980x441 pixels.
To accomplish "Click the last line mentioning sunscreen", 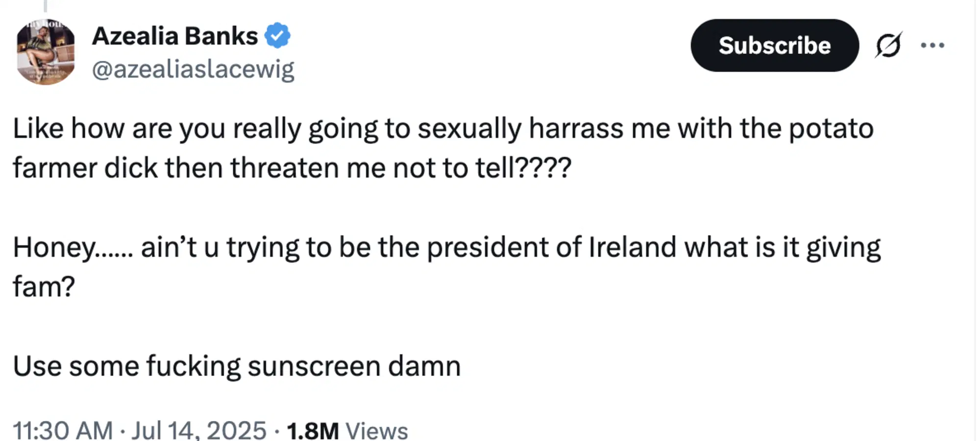I will [x=237, y=366].
